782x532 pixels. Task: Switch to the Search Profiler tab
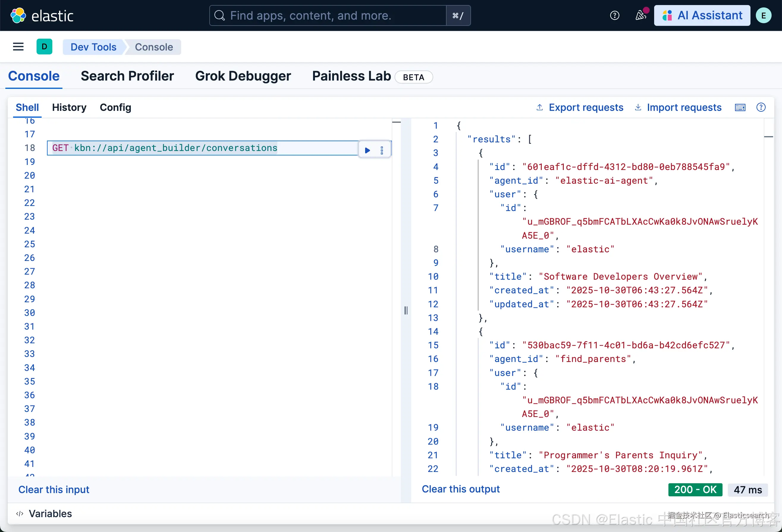[x=127, y=76]
